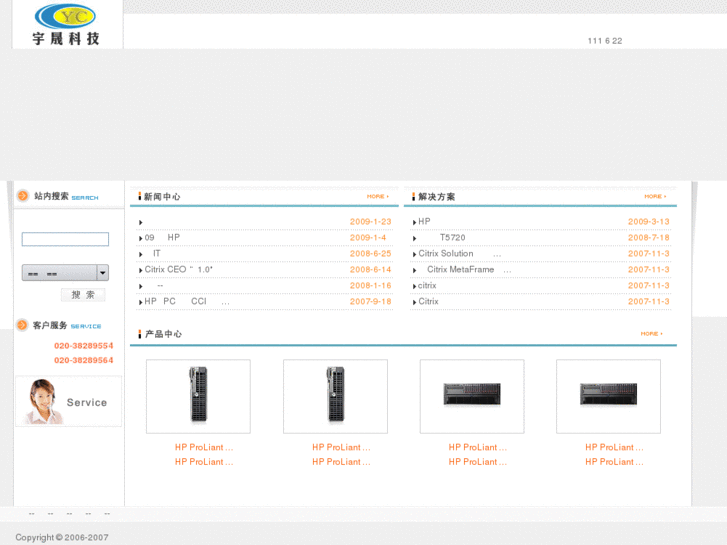Open news item '09 HP' dated 2009-1-4
727x545 pixels.
coord(162,237)
